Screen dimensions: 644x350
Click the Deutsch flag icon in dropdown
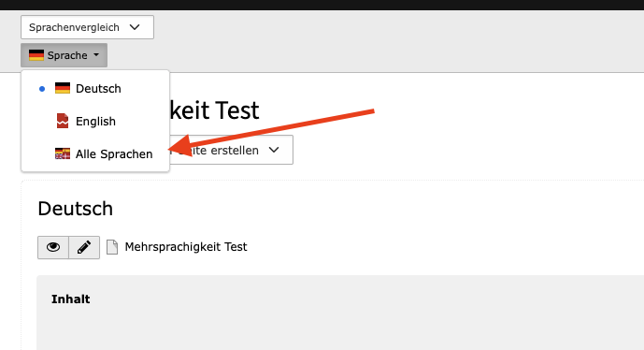point(63,88)
